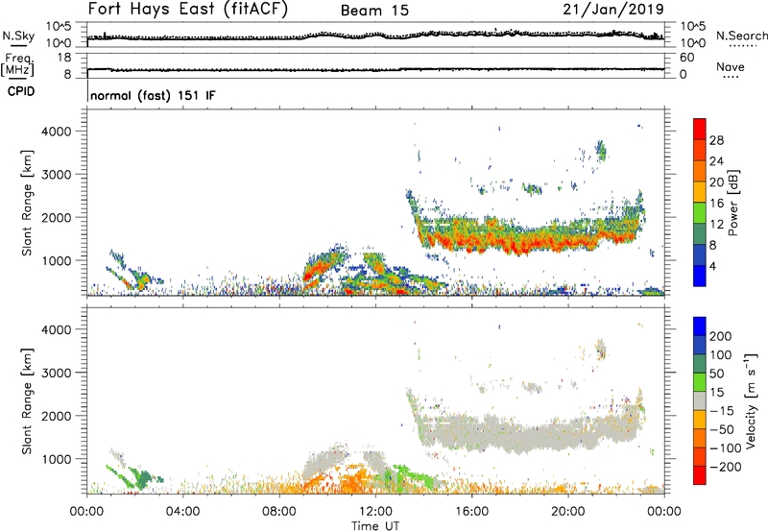This screenshot has height=532, width=768.
Task: Click the 'Power [dB]' colorbar label
Action: coord(732,203)
